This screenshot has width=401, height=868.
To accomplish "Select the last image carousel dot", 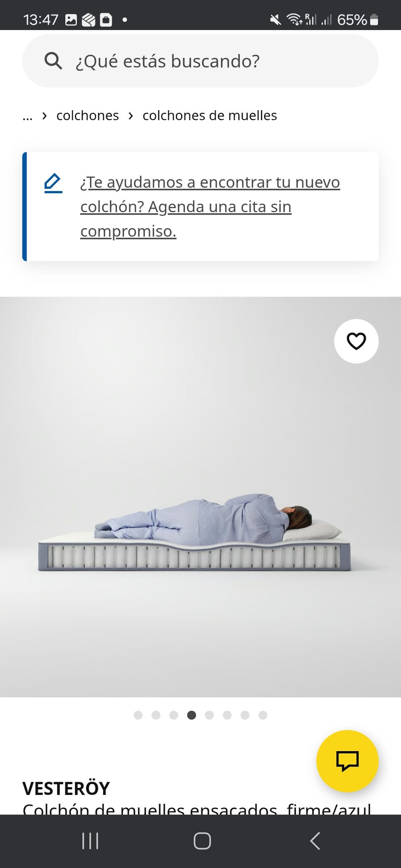I will click(x=263, y=715).
